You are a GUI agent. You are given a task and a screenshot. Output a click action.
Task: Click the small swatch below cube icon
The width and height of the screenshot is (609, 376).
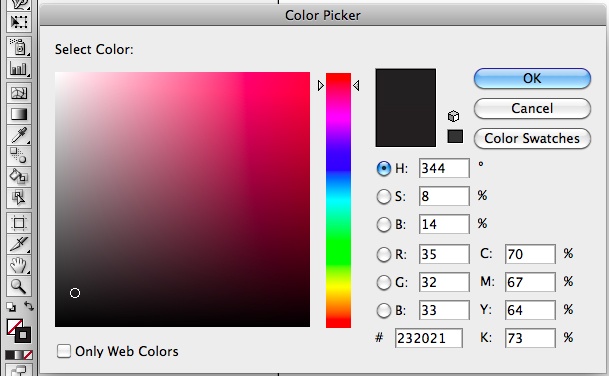pos(455,136)
